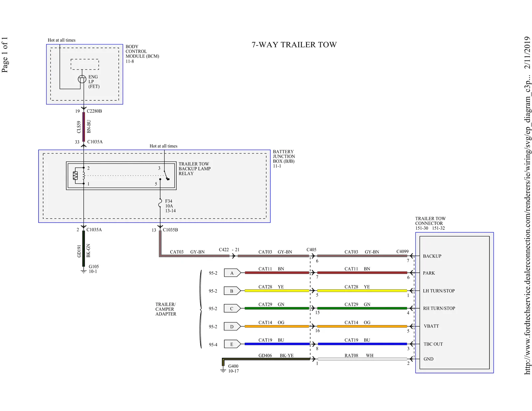The height and width of the screenshot is (411, 532).
Task: Click the LH TURN/STOP pin label
Action: pyautogui.click(x=439, y=291)
